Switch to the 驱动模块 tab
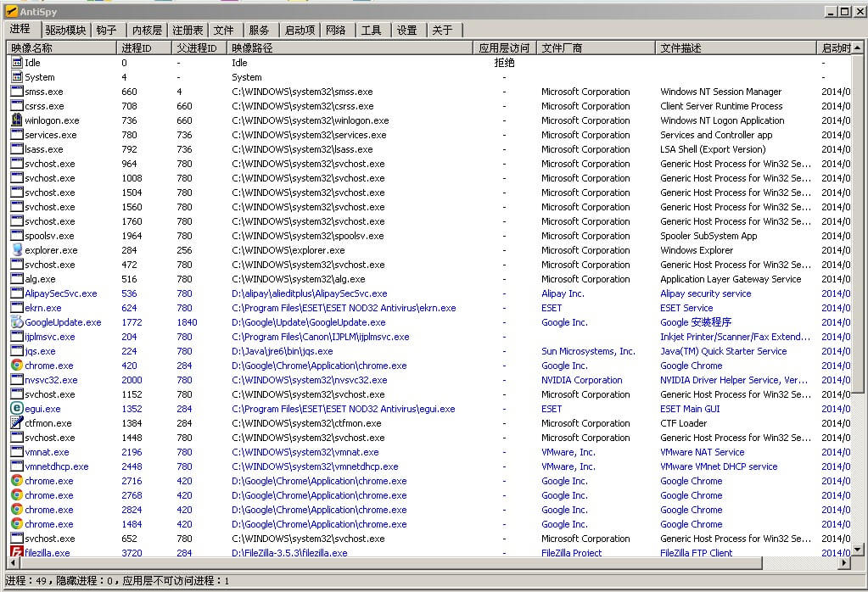 pos(65,30)
